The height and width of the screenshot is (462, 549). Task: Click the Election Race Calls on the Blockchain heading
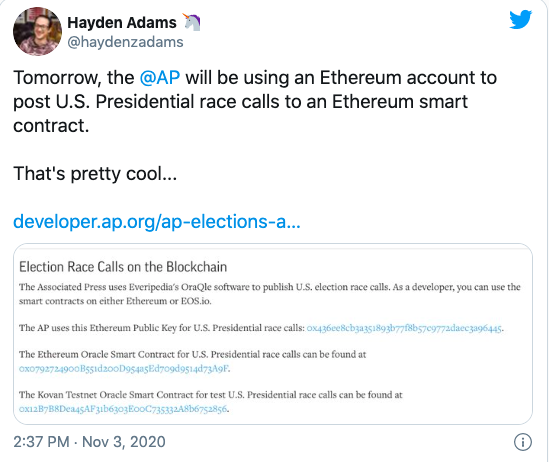(x=123, y=267)
